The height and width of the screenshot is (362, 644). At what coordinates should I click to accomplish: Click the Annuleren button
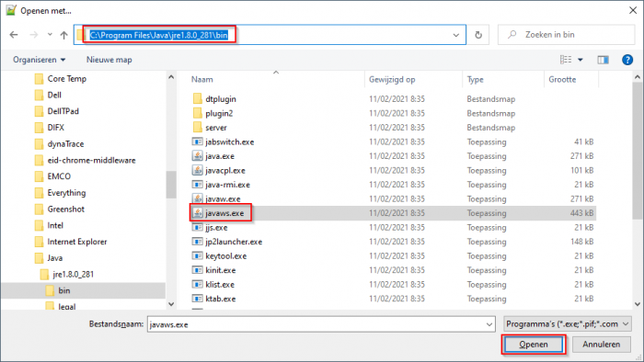pos(602,345)
